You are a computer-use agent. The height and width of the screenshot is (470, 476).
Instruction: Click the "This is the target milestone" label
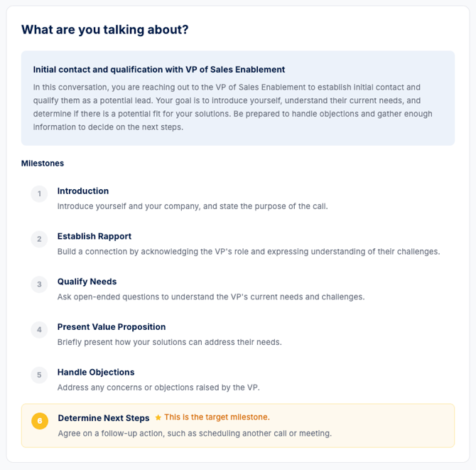click(217, 417)
